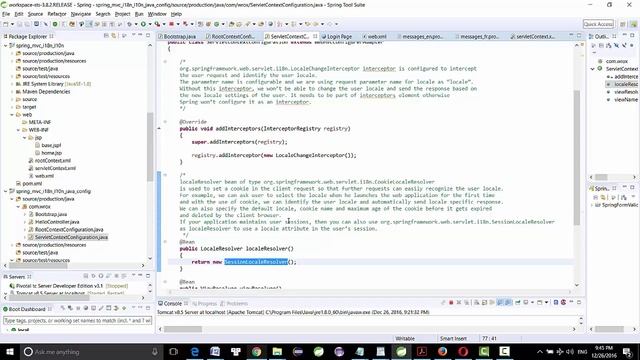Viewport: 640px width, 360px height.
Task: Collapse the spring_mvc_i18n_l10n project node
Action: point(5,46)
